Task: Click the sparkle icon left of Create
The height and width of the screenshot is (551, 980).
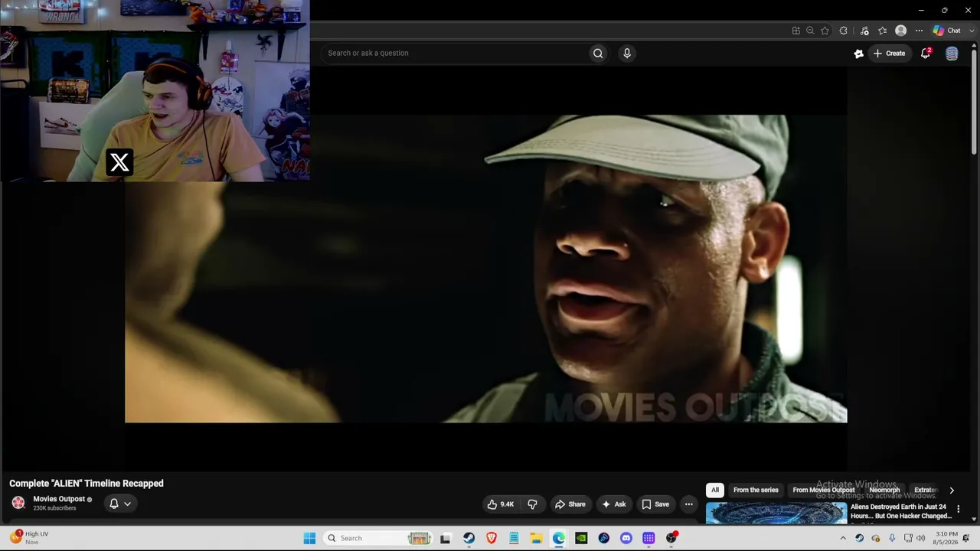Action: pyautogui.click(x=859, y=54)
